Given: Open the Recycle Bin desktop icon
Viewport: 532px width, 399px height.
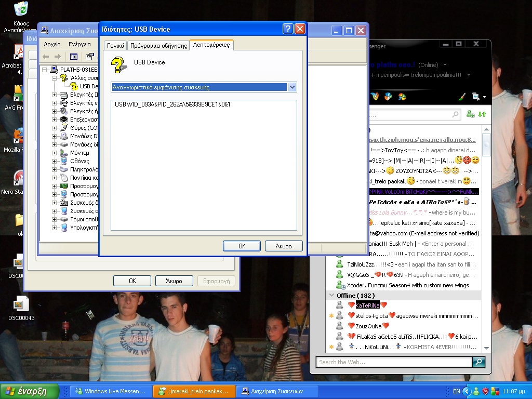Looking at the screenshot, I should [x=21, y=9].
